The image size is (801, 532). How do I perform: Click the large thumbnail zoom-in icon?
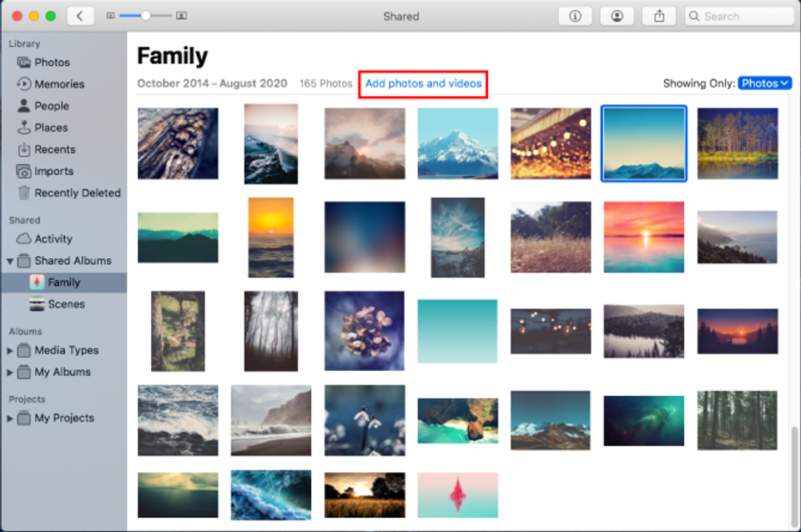click(x=181, y=16)
